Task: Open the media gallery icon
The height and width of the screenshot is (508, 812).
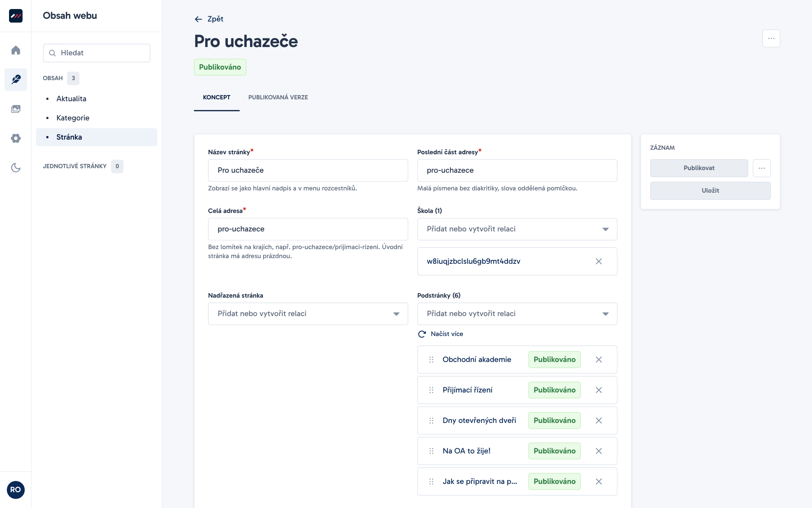Action: tap(15, 109)
